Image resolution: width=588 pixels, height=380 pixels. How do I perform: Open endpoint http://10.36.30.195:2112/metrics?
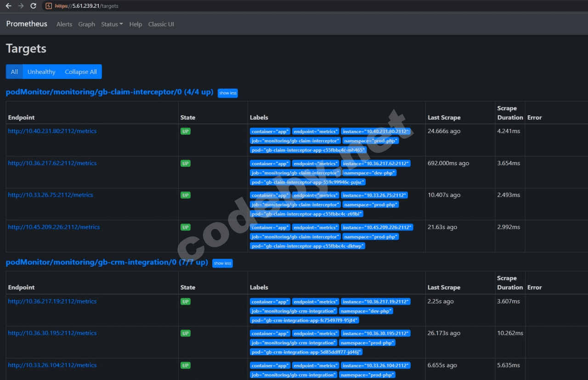52,333
